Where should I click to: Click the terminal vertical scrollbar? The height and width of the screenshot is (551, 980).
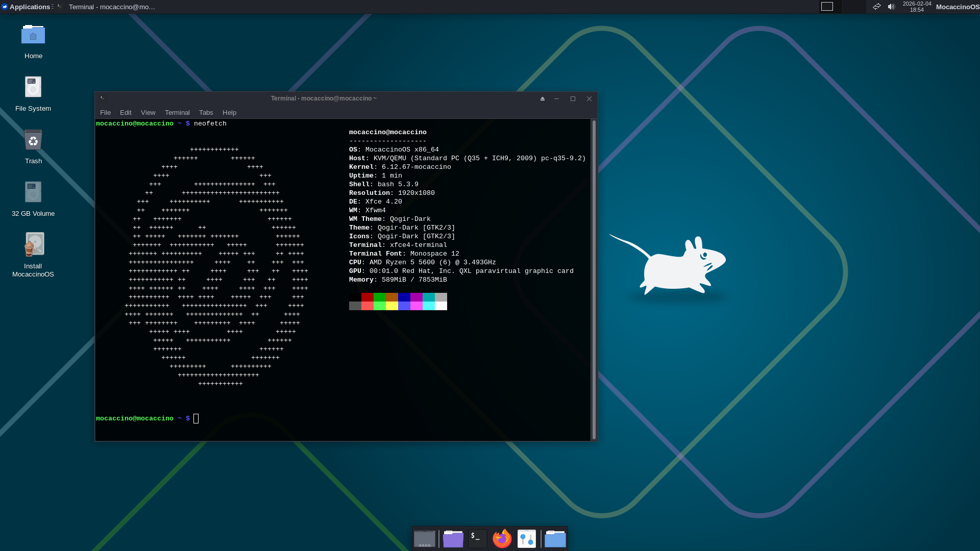(x=594, y=280)
